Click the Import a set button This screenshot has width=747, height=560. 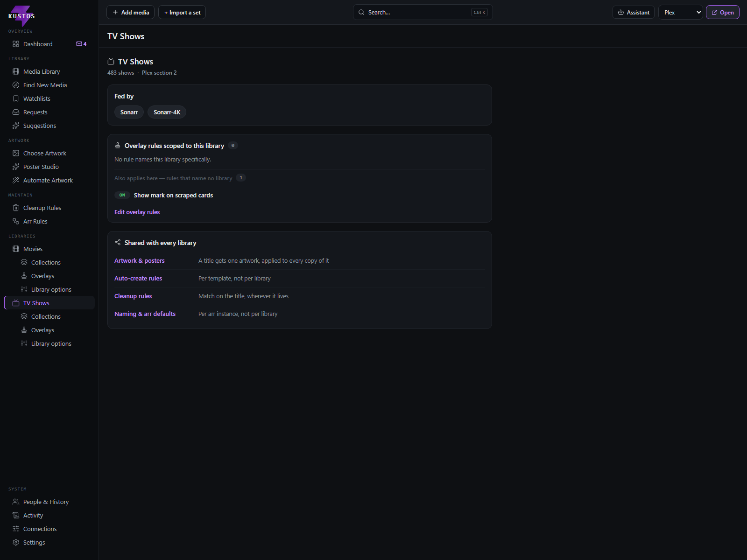pos(182,13)
